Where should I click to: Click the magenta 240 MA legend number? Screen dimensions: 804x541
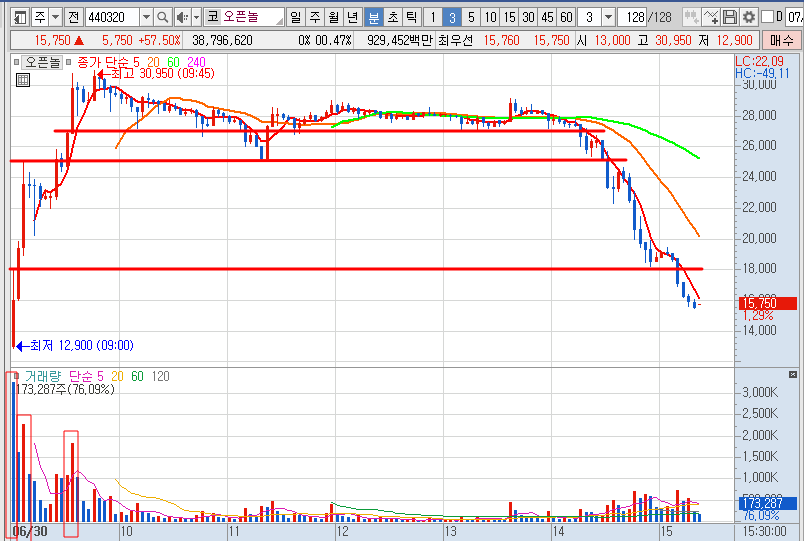tap(196, 62)
